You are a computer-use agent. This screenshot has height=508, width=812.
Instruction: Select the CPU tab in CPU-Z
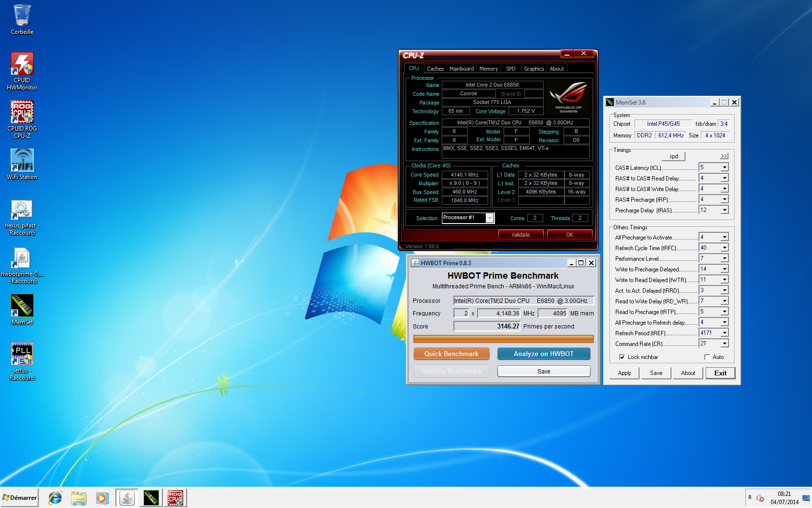[x=414, y=68]
